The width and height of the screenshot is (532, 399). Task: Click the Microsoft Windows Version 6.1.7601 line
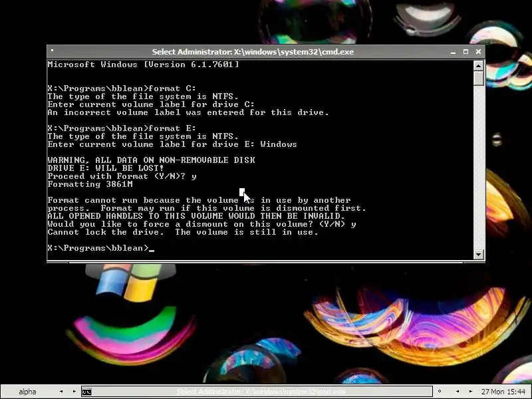pos(143,65)
